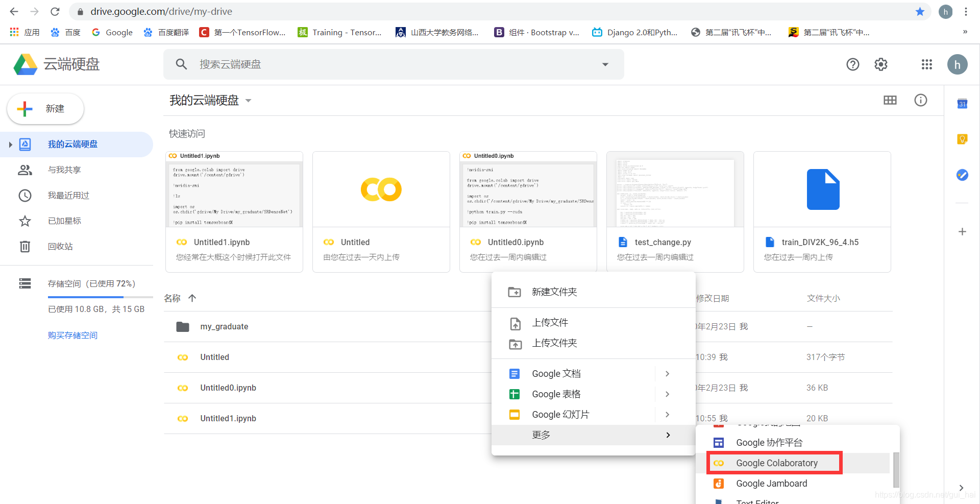Click the storage icon beside 存储空间
The height and width of the screenshot is (504, 980).
tap(24, 283)
